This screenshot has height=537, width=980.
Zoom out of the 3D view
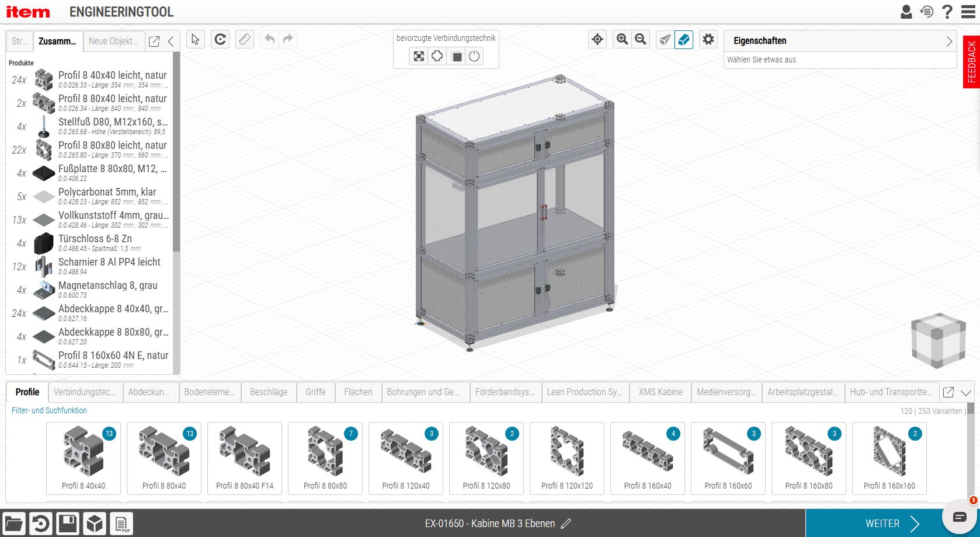[x=641, y=40]
